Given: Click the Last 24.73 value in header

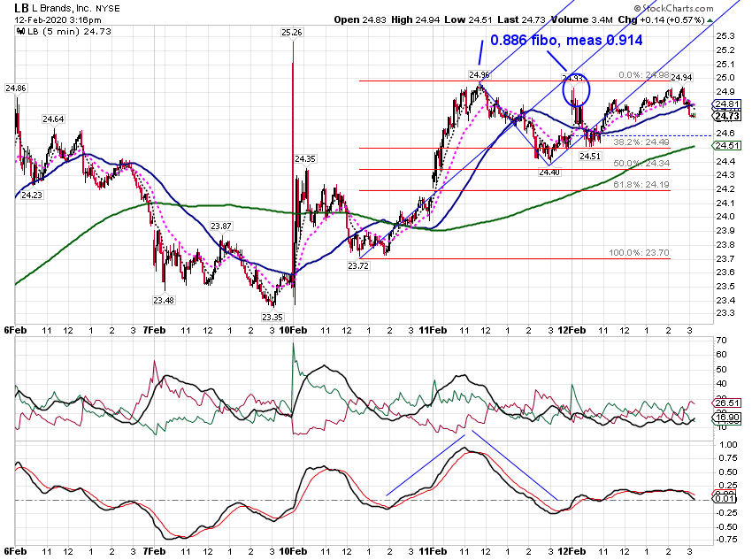Looking at the screenshot, I should coord(521,19).
